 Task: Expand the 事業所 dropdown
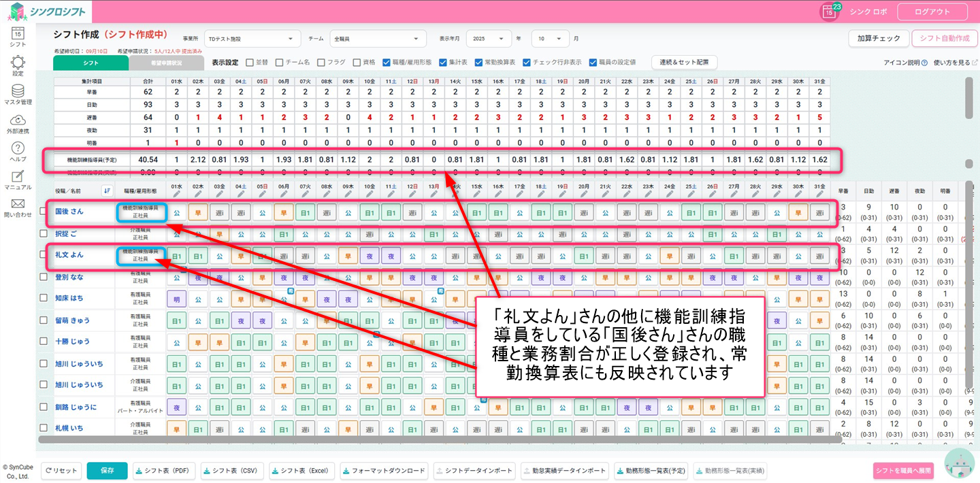point(252,39)
